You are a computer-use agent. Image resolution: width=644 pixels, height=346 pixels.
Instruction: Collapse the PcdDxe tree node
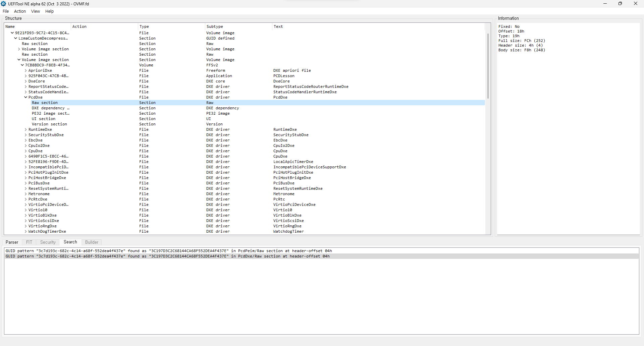click(26, 97)
